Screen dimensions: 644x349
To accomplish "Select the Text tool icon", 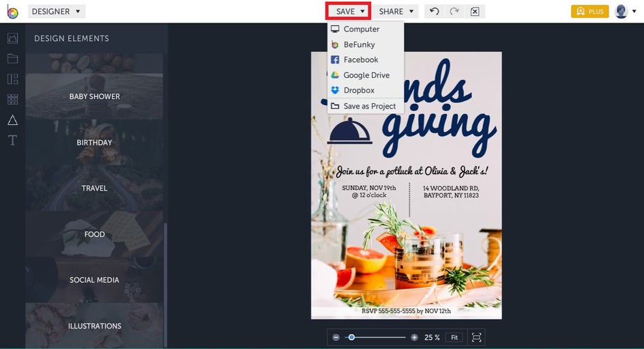I will click(13, 141).
